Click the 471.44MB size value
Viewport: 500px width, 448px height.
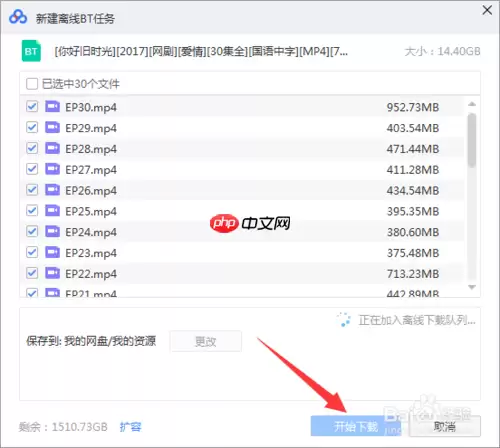pos(413,149)
